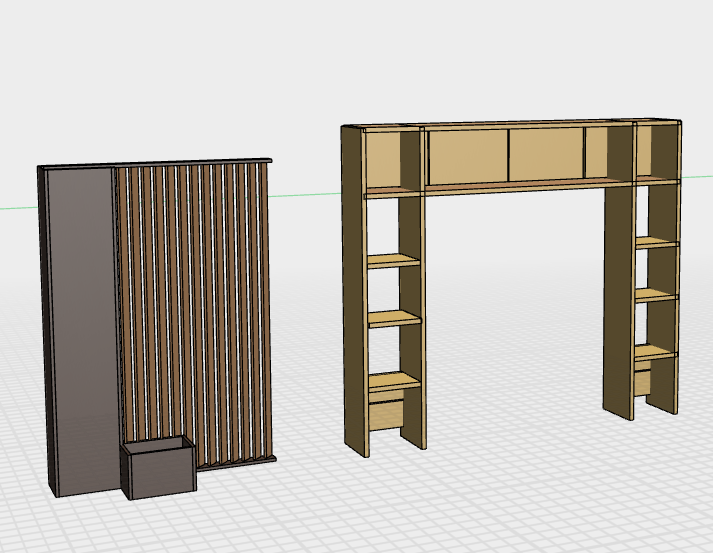713x553 pixels.
Task: Select the bookshelf's left outer side panel
Action: (354, 291)
